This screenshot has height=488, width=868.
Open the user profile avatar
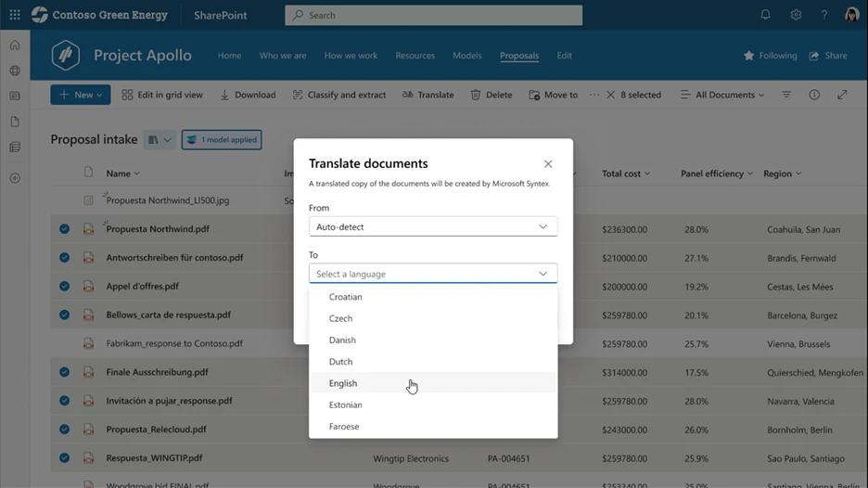click(x=851, y=15)
